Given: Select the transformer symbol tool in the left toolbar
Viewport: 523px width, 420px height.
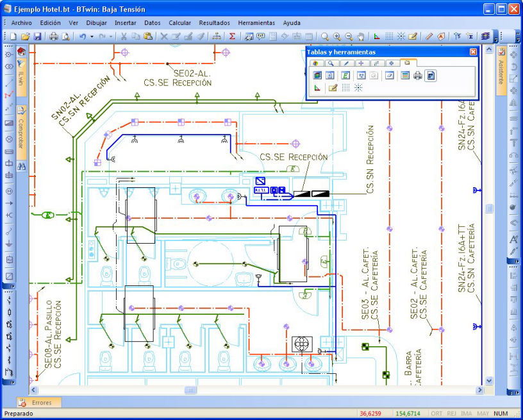Looking at the screenshot, I should click(9, 67).
